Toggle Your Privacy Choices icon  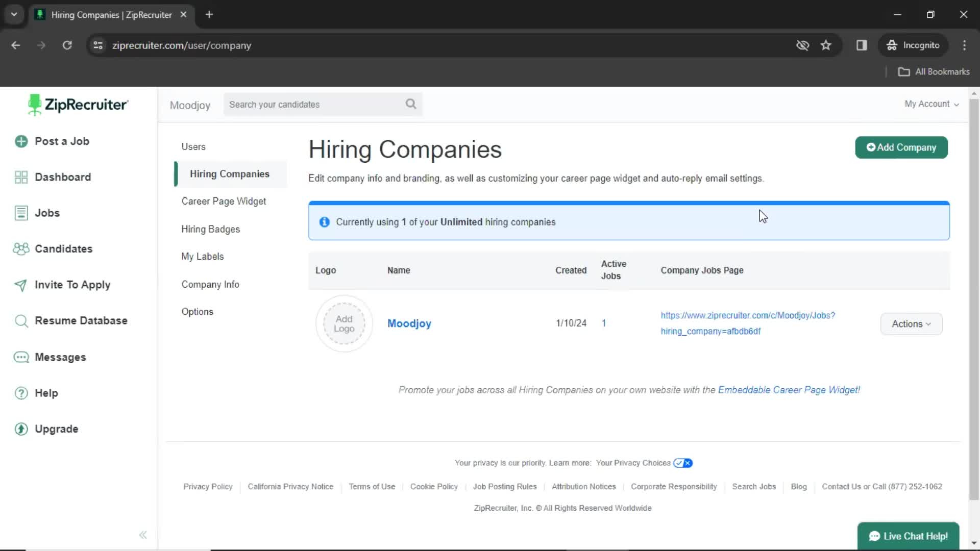click(x=682, y=463)
